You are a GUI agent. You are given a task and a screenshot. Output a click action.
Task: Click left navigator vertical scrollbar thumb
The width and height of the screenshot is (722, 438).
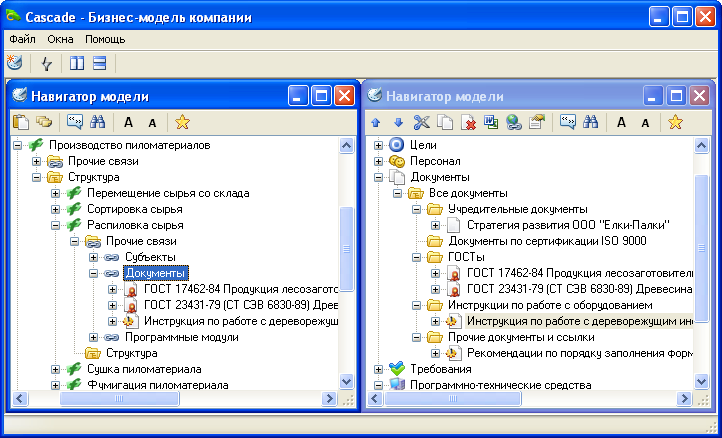346,249
